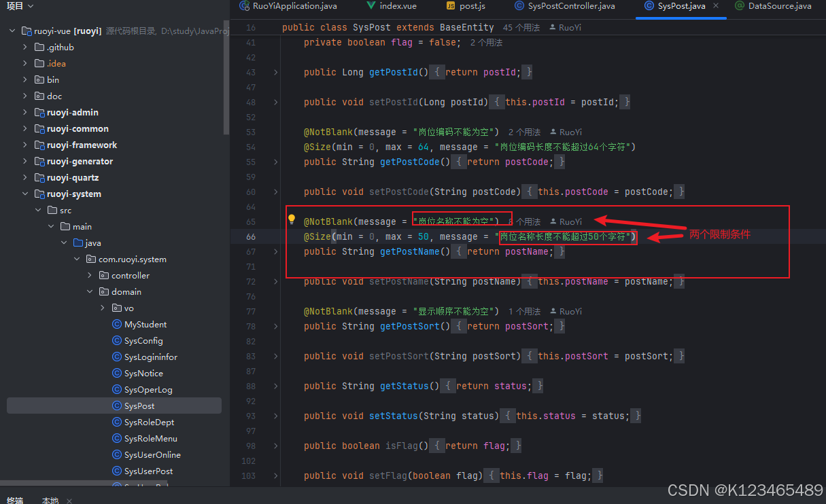Click the class icon beside SysOperLog
826x504 pixels.
click(x=117, y=390)
